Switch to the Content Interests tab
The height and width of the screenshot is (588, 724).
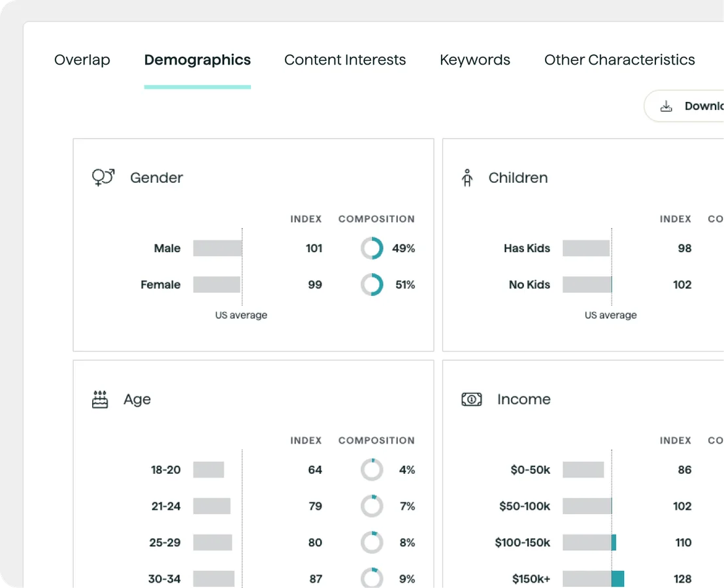coord(345,60)
